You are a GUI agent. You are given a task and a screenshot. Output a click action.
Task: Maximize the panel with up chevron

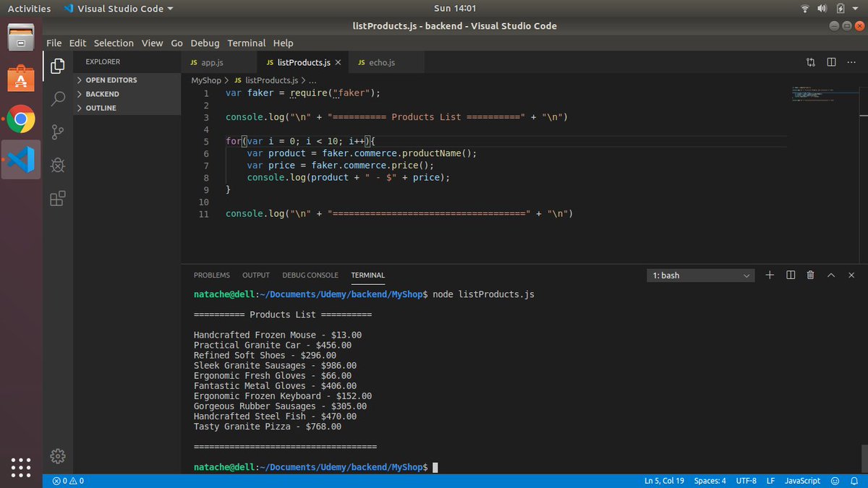click(x=831, y=275)
